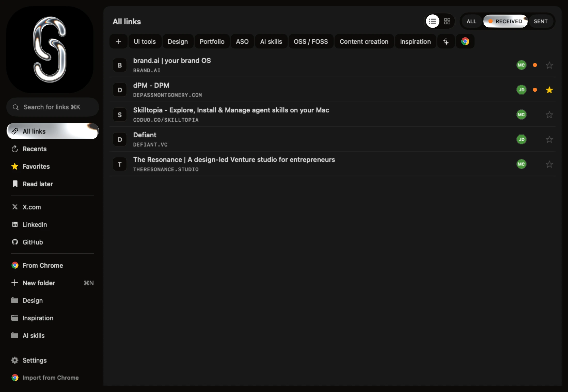Click the sparkle AI icon chip
The image size is (568, 392).
pos(446,42)
